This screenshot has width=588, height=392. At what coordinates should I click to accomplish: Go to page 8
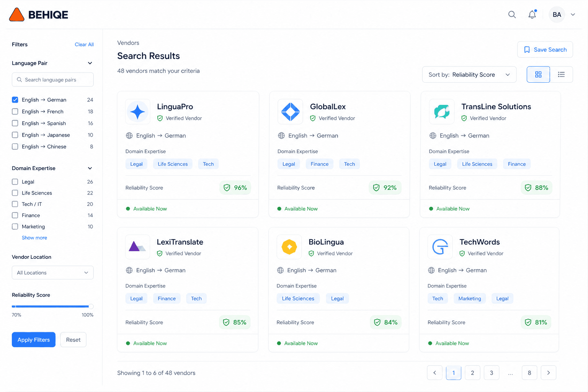(x=529, y=373)
